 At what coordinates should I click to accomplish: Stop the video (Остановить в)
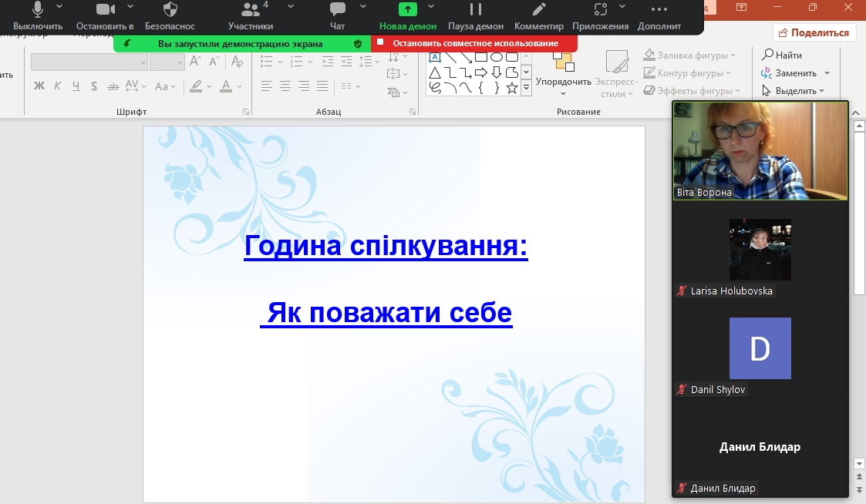point(105,16)
